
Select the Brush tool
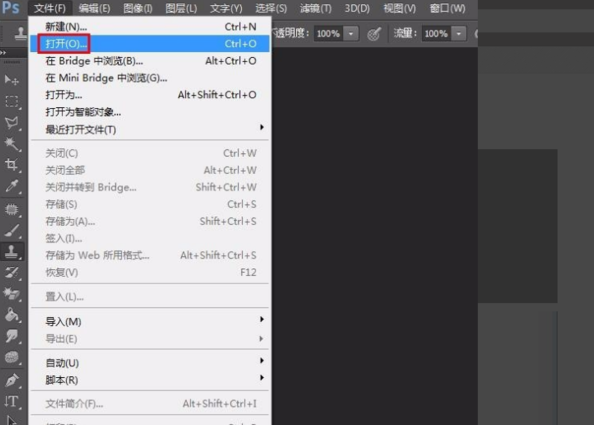[12, 230]
